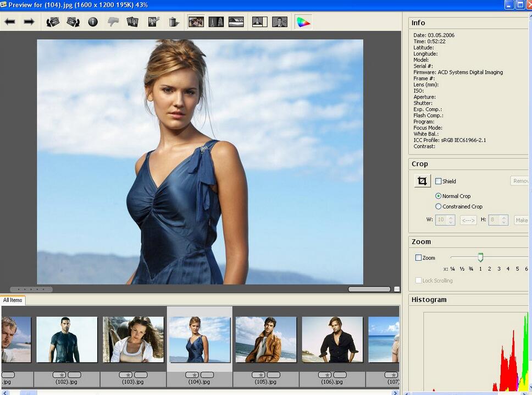532x395 pixels.
Task: Rotate the image clockwise
Action: (x=73, y=22)
